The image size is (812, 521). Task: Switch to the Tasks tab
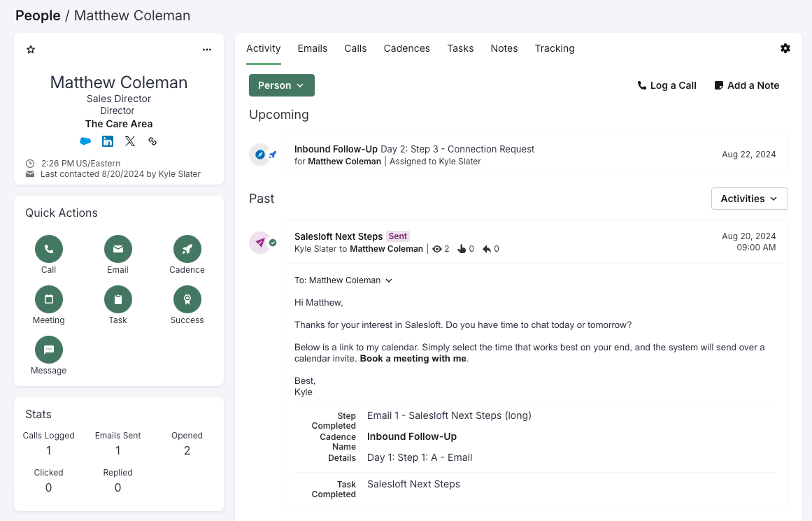click(460, 48)
